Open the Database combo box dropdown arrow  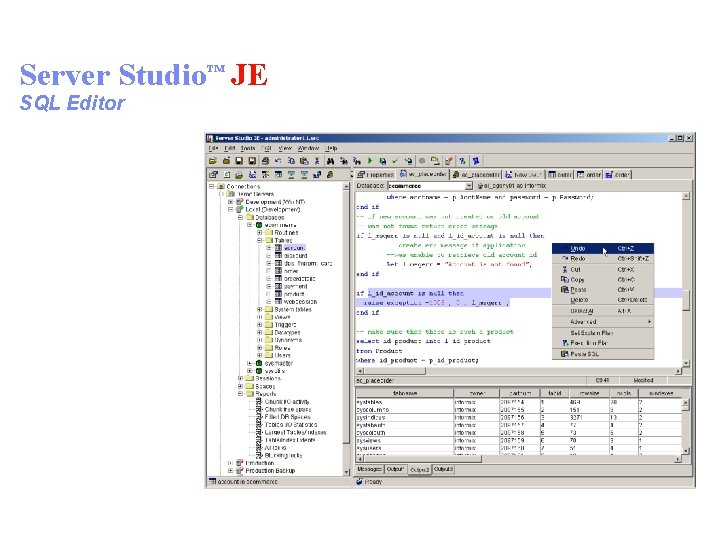click(x=469, y=186)
